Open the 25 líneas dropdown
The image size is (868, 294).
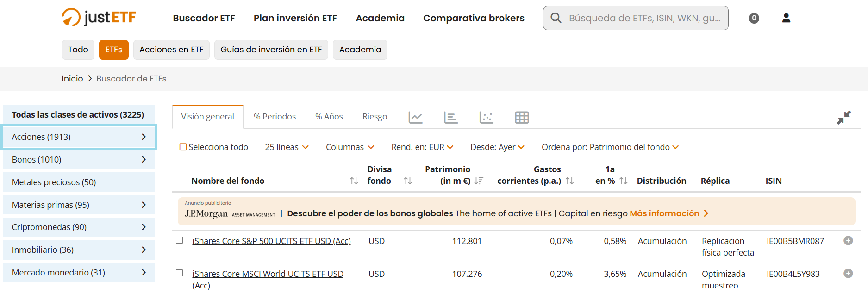287,147
